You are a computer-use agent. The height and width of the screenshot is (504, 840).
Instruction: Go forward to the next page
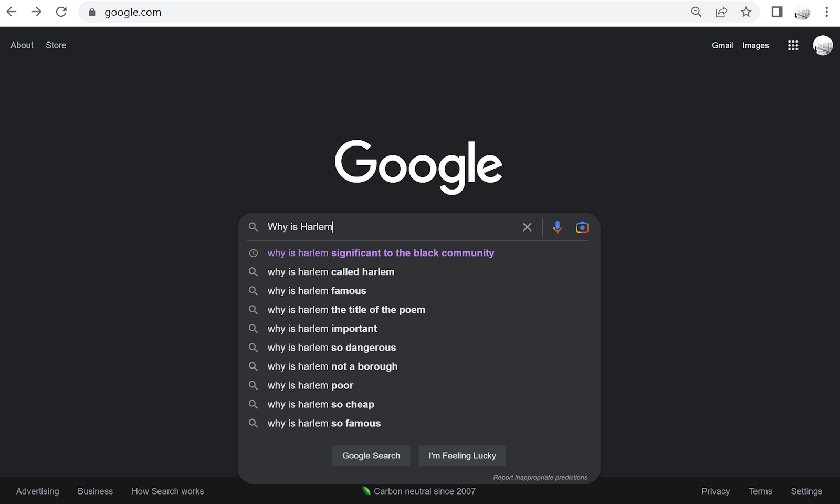click(x=36, y=12)
